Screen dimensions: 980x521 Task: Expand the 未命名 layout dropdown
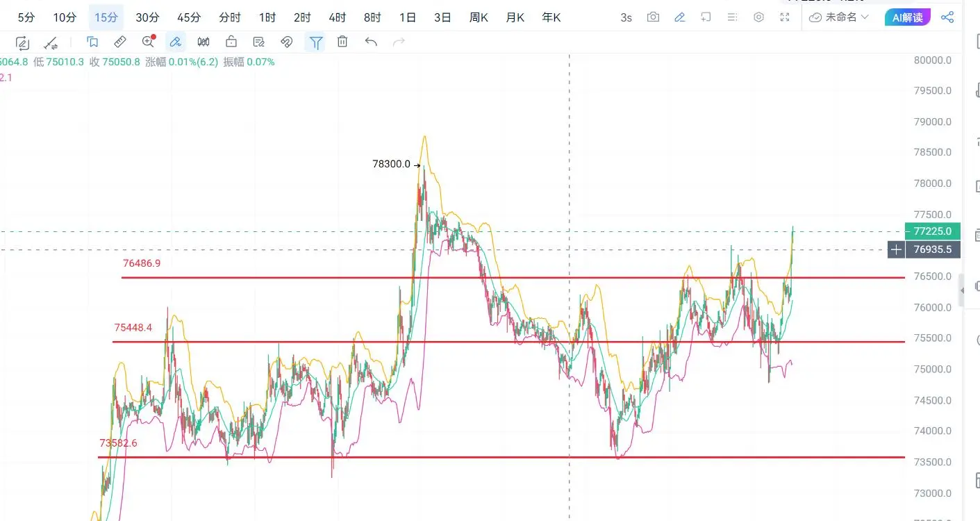coord(839,17)
